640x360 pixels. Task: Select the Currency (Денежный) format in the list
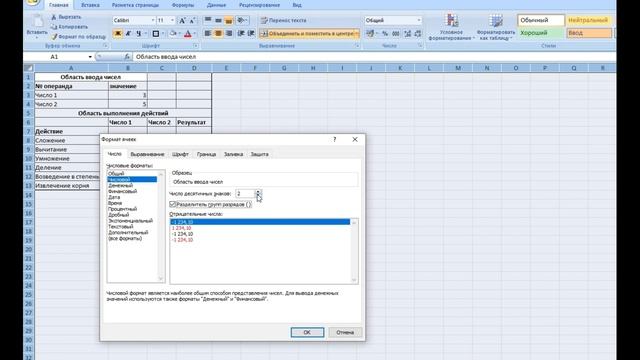[x=120, y=185]
